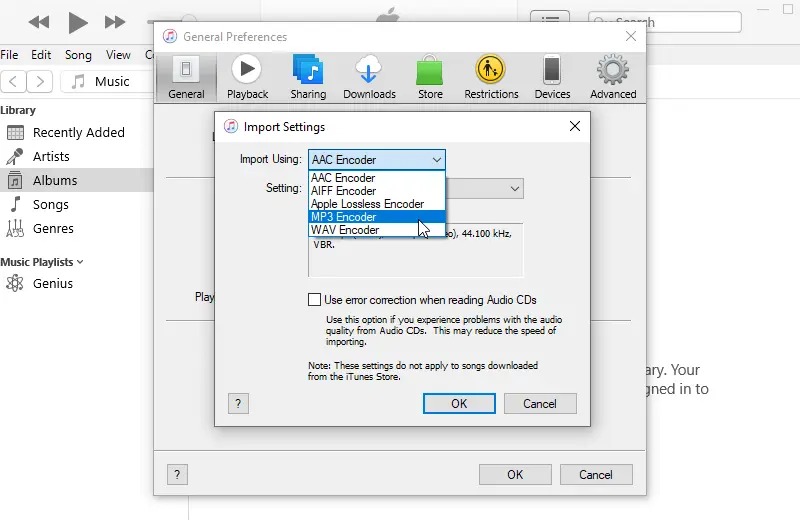This screenshot has width=800, height=520.
Task: Open the Downloads preferences tab
Action: [x=369, y=78]
